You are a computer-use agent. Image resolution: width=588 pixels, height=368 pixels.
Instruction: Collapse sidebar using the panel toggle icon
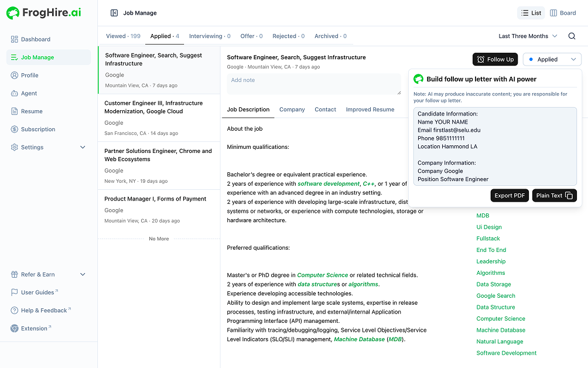tap(114, 13)
